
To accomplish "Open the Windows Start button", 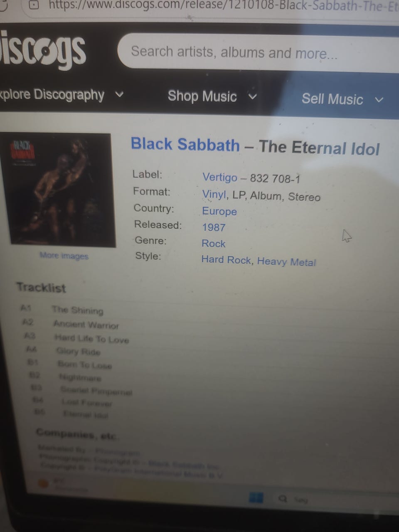I will click(x=256, y=498).
